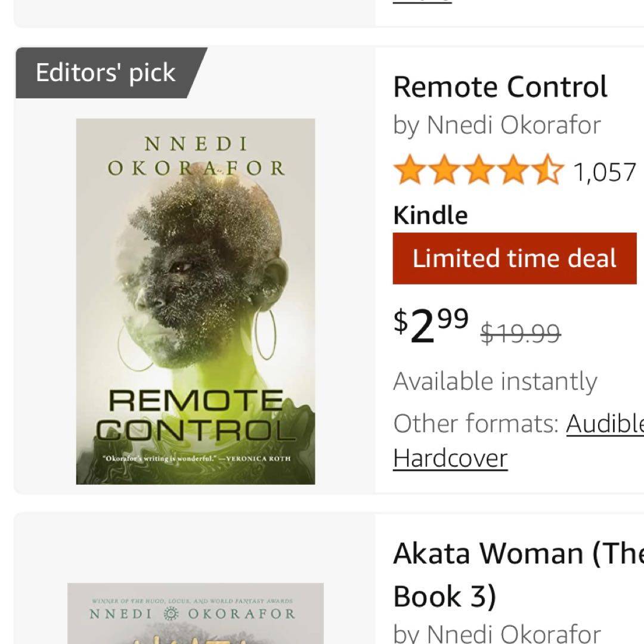
Task: Open the Remote Control book cover image
Action: [196, 301]
